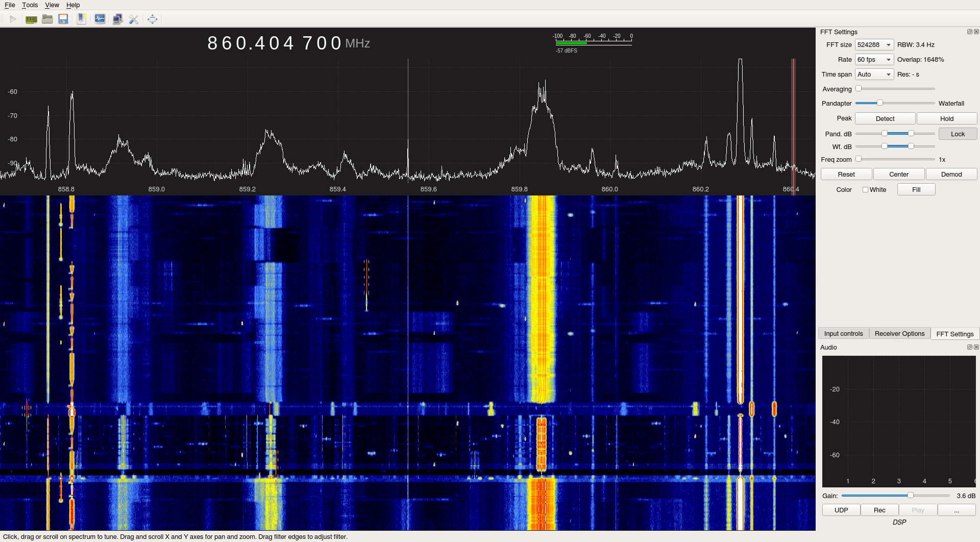Enable the White color checkbox
This screenshot has width=980, height=542.
coord(865,190)
